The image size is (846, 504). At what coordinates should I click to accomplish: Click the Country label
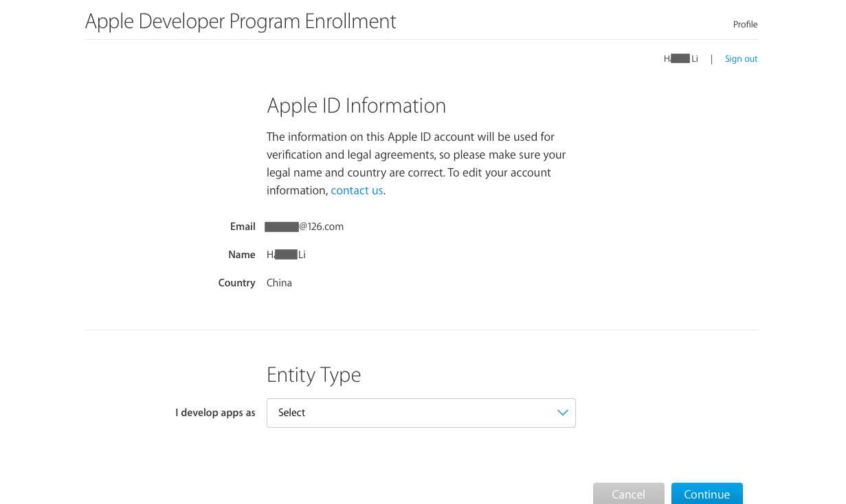(x=236, y=283)
